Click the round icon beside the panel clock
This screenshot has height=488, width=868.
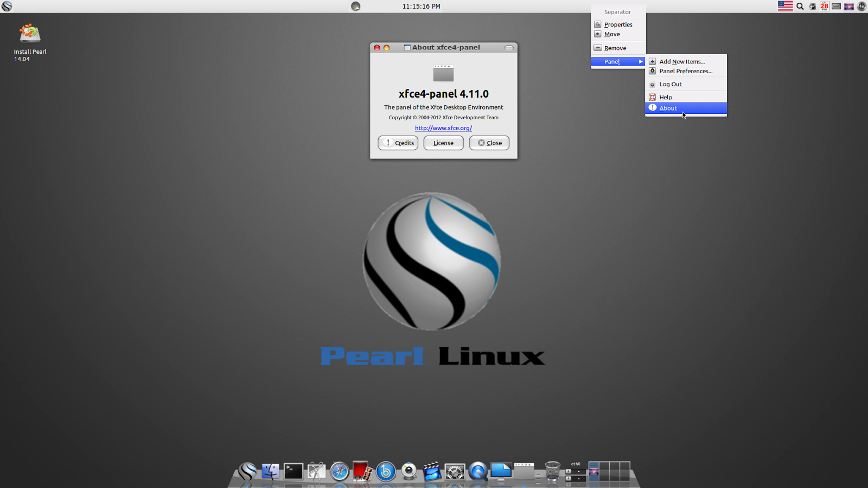tap(356, 7)
